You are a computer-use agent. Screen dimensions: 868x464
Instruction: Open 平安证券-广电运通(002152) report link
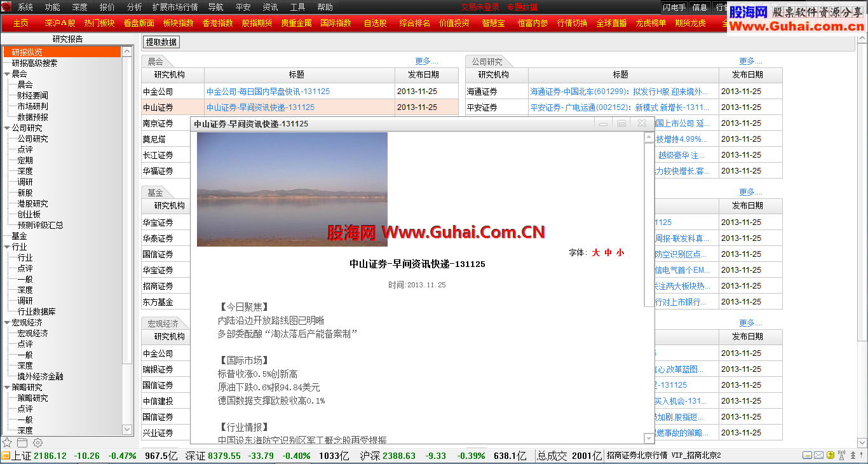tap(620, 107)
